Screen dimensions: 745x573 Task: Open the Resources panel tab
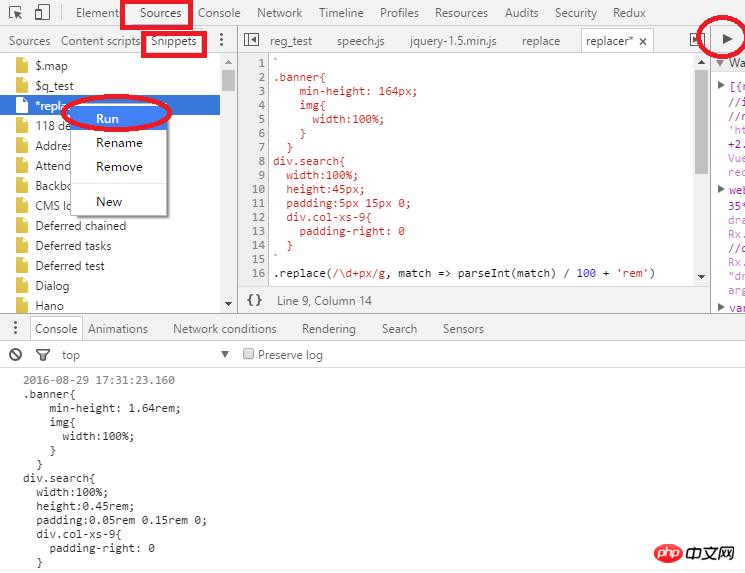tap(461, 13)
